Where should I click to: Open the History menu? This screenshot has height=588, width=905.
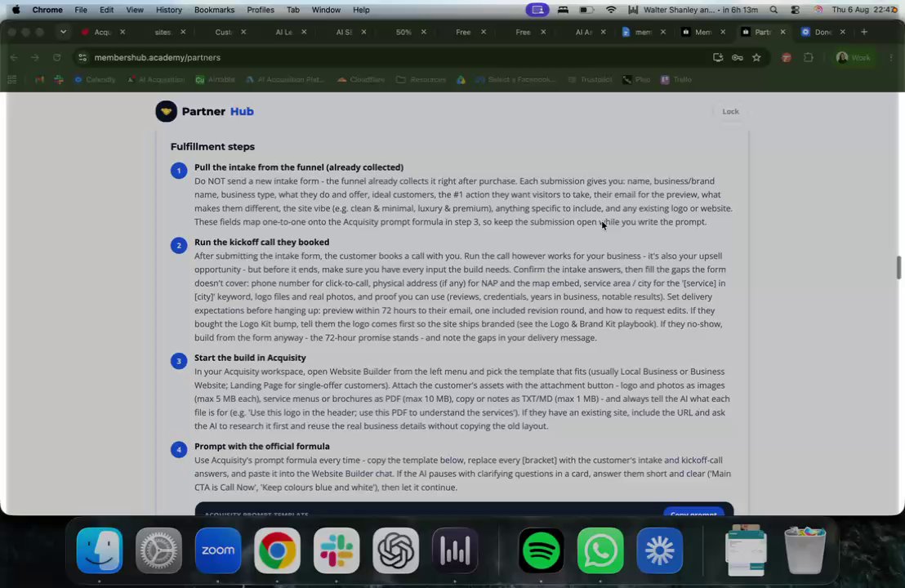168,10
